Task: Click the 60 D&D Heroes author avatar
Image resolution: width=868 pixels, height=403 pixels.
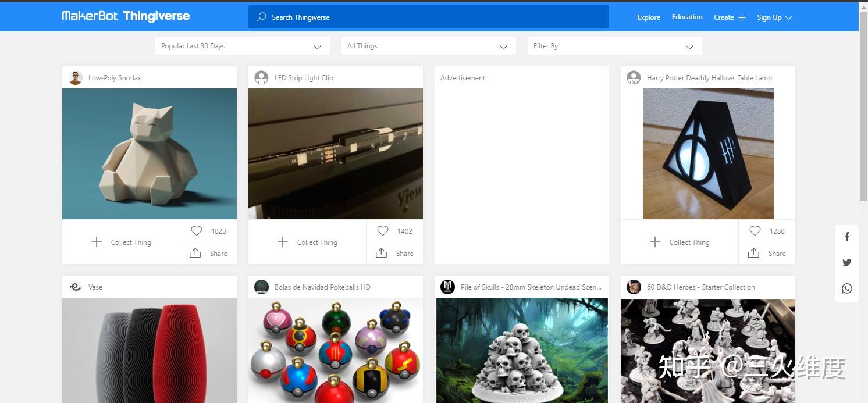Action: tap(634, 287)
